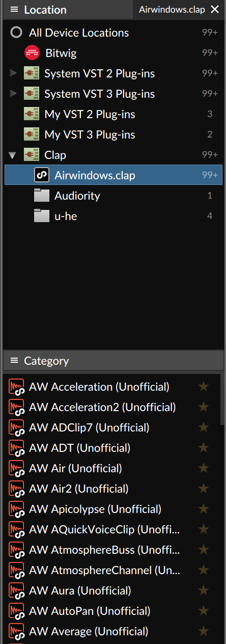Favorite AW ADClip7 with its star

tap(204, 427)
